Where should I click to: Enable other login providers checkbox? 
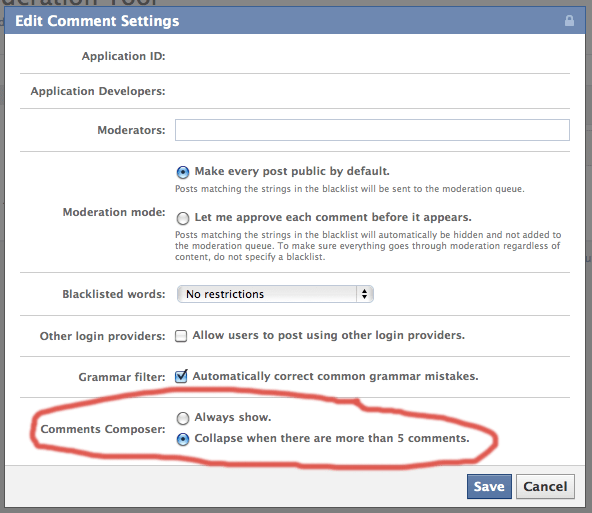pos(181,336)
